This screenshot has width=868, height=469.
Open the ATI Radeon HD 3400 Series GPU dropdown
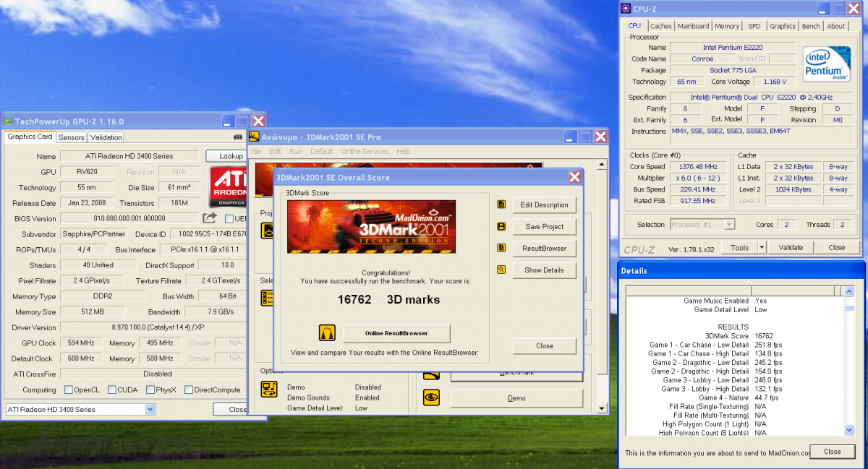(80, 409)
